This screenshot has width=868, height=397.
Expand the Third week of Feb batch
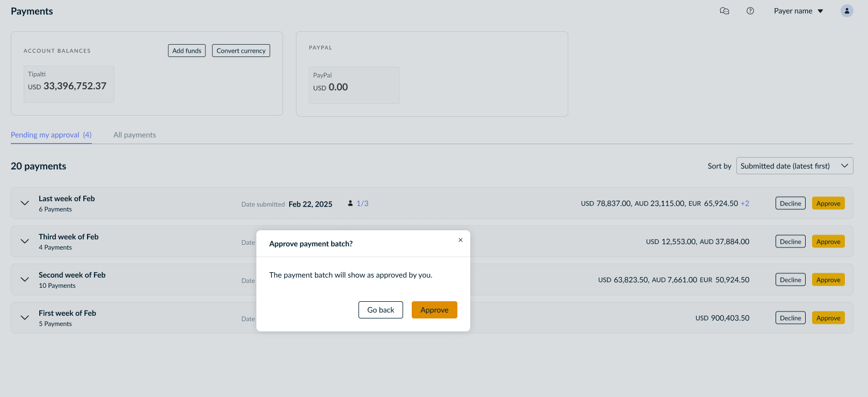coord(25,242)
